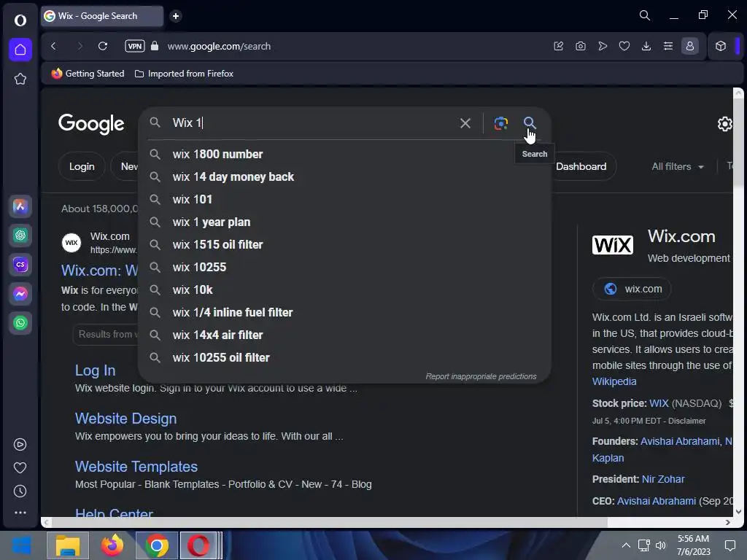Open Google quick settings gear
This screenshot has height=560, width=747.
[724, 124]
